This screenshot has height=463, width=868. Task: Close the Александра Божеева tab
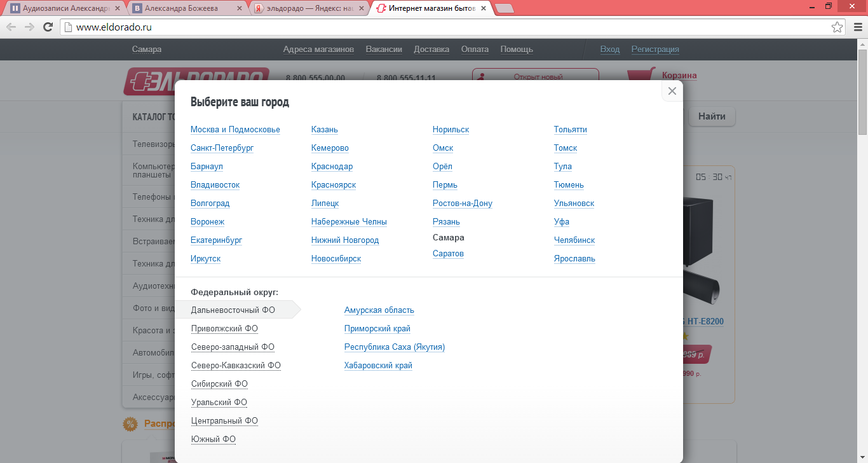238,9
